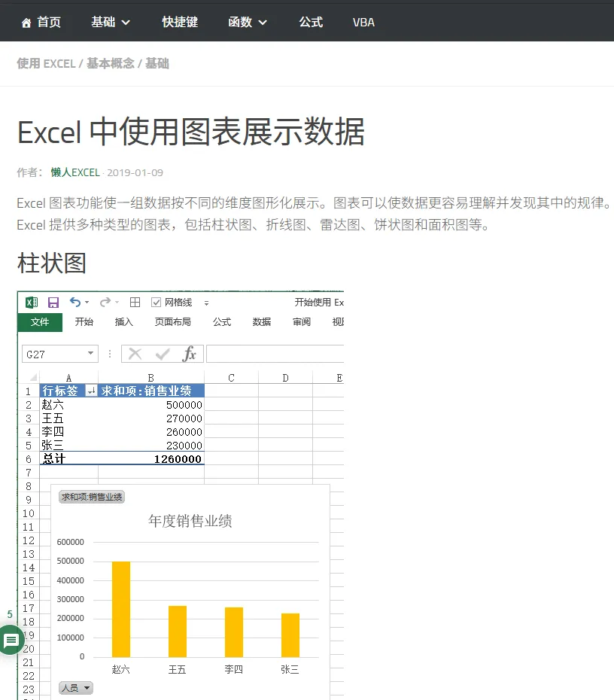Click the 求和项:销售业绩 chart field button

[92, 497]
